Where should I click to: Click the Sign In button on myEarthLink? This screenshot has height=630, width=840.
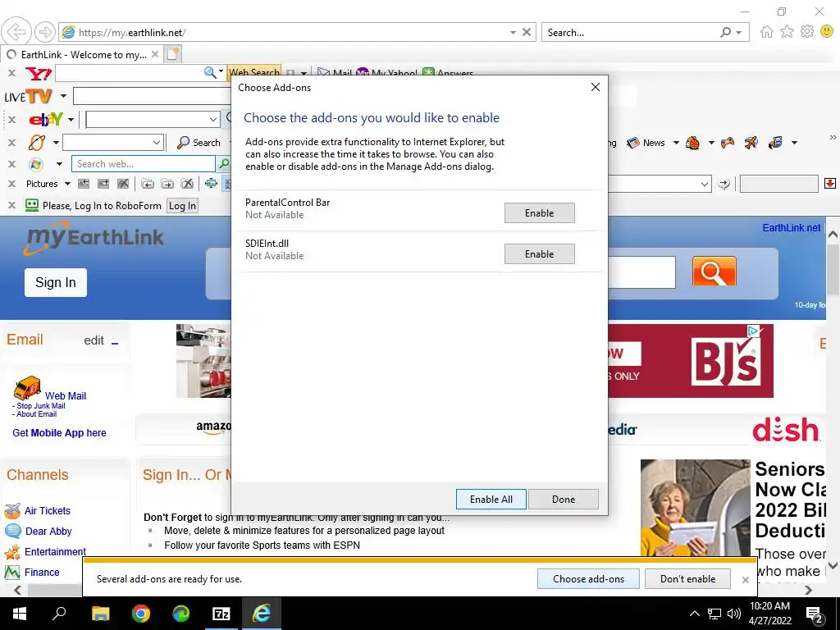(56, 282)
